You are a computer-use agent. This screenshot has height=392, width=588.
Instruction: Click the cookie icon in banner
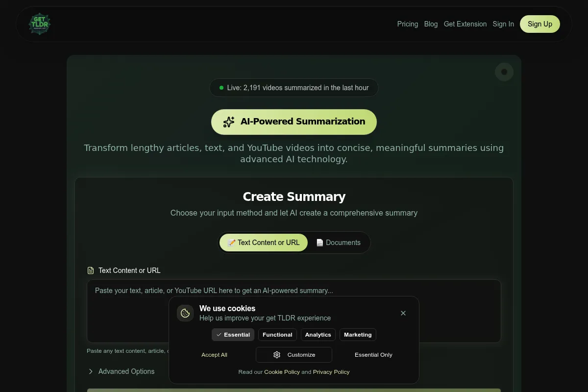click(x=185, y=313)
